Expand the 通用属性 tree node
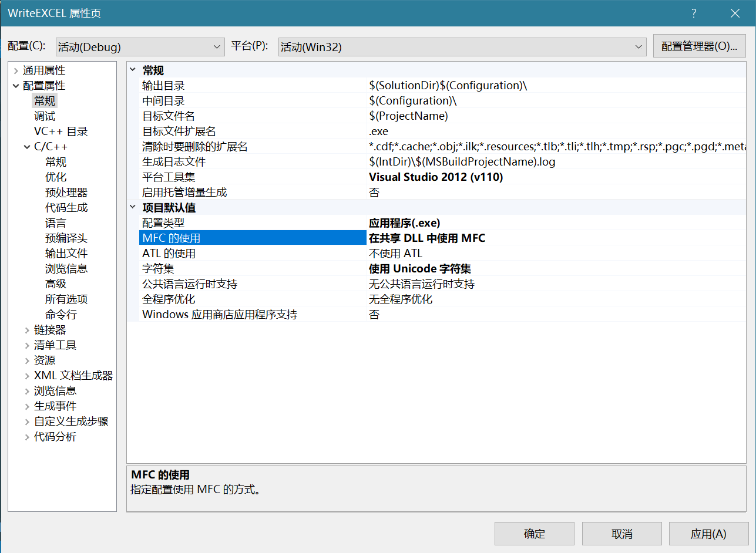756x553 pixels. (x=15, y=71)
